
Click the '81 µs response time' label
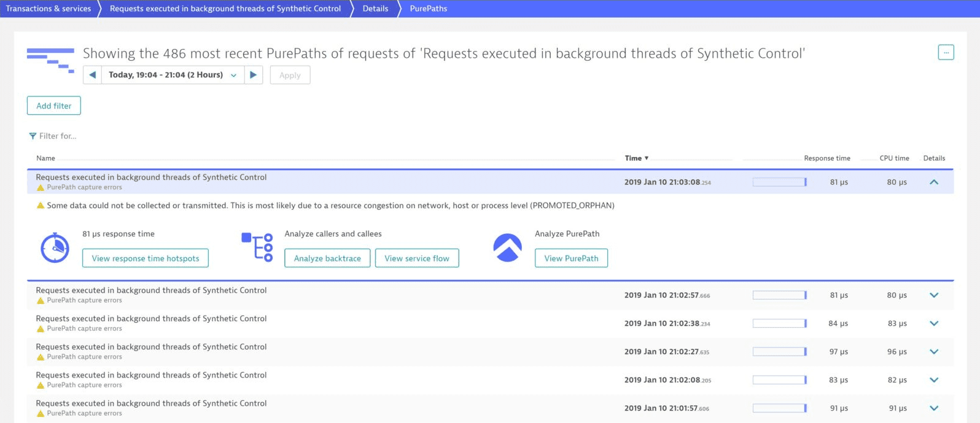click(x=119, y=234)
